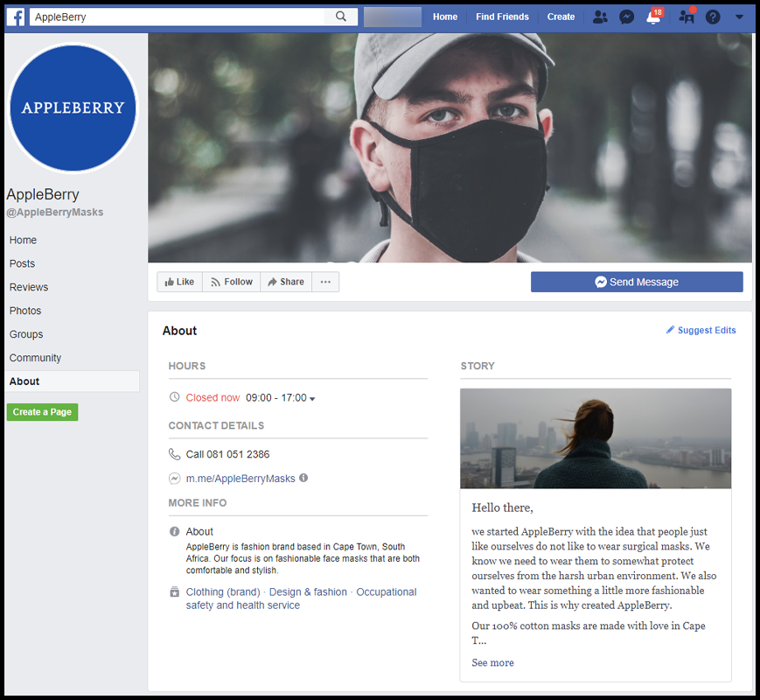Click Call 081 051 2386
The width and height of the screenshot is (760, 700).
click(227, 454)
